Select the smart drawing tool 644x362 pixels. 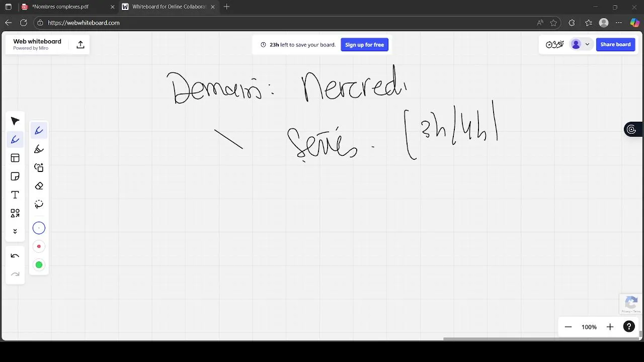pyautogui.click(x=39, y=167)
